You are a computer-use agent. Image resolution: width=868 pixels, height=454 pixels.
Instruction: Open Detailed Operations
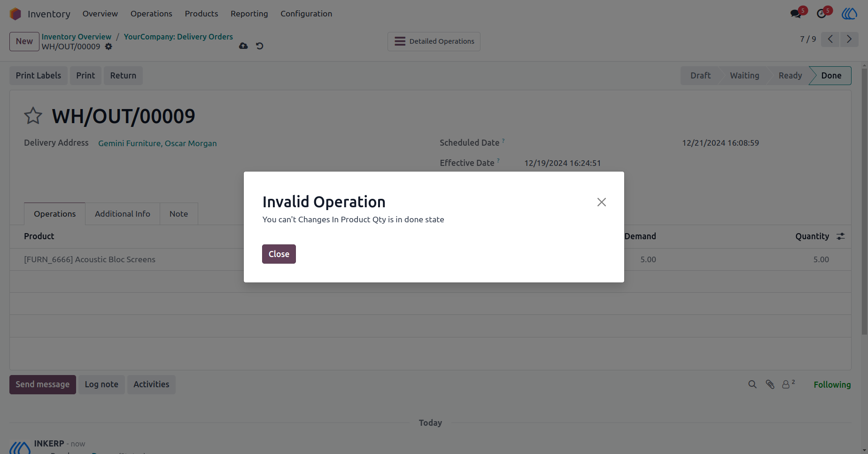[434, 41]
